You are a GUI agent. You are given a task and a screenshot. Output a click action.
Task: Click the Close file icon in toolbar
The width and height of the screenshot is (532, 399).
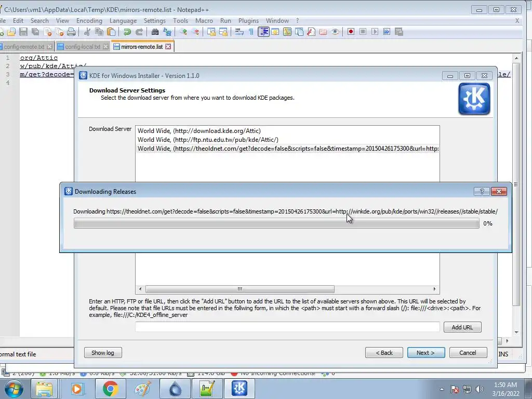(x=47, y=32)
